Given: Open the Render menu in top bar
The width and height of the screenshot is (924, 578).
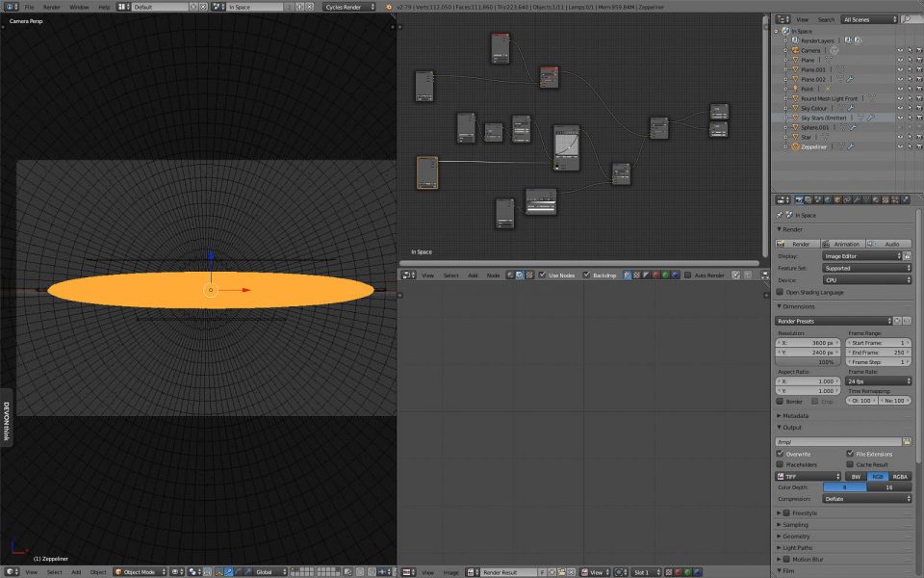Looking at the screenshot, I should click(51, 7).
